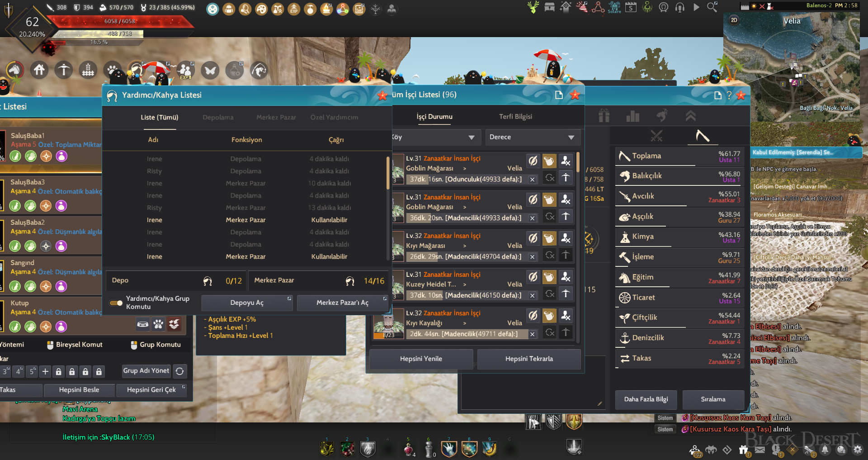
Task: Click the magnifier search icon in top bar
Action: pyautogui.click(x=712, y=7)
